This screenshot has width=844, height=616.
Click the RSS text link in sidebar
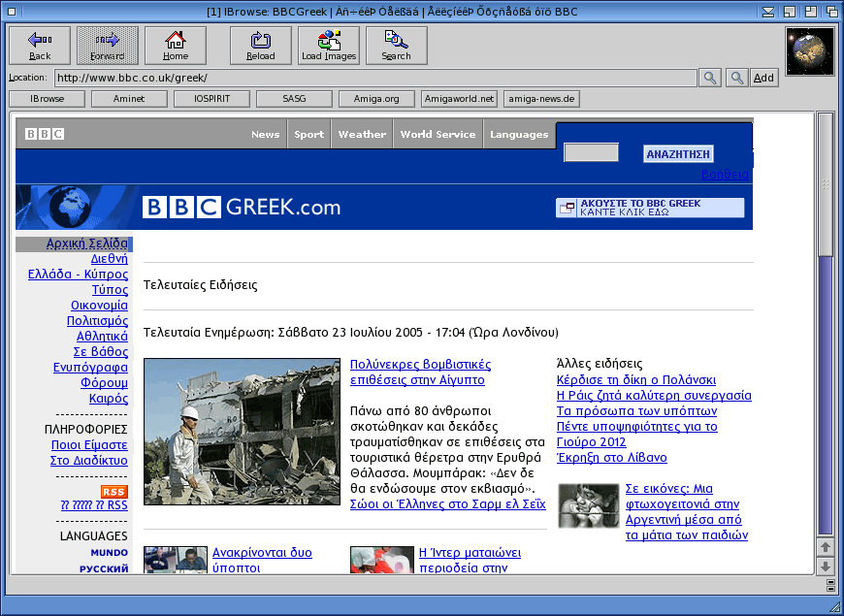coord(94,505)
